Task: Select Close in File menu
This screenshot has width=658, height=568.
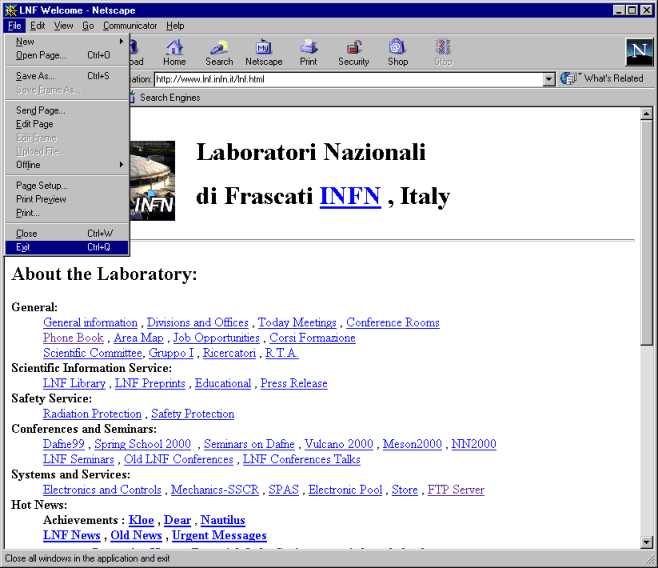Action: [67, 234]
